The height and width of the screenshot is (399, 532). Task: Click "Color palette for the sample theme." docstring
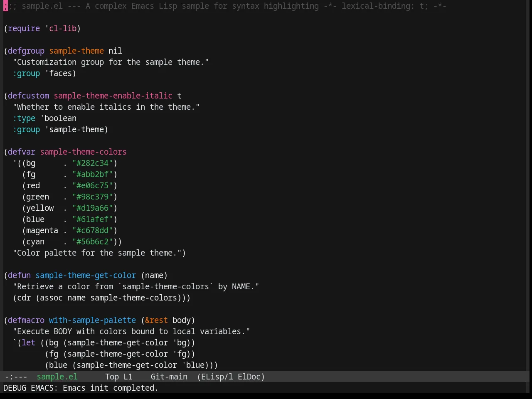pos(97,253)
